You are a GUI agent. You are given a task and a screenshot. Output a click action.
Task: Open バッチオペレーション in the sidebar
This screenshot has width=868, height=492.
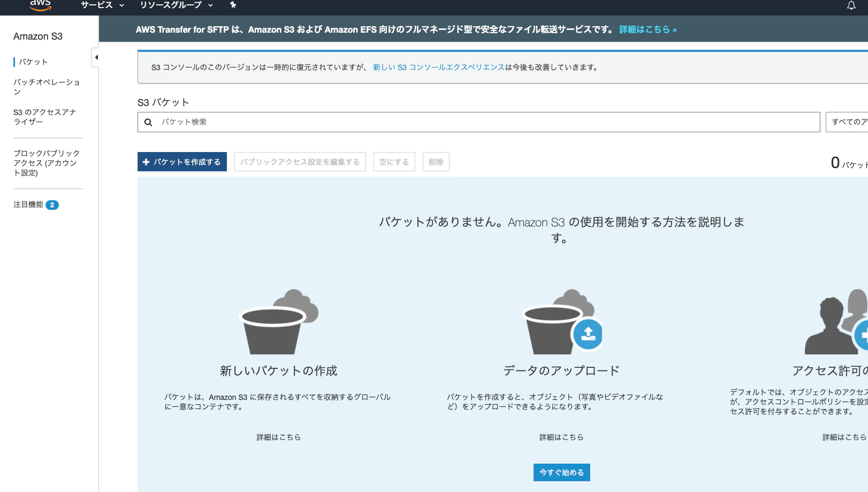tap(47, 87)
